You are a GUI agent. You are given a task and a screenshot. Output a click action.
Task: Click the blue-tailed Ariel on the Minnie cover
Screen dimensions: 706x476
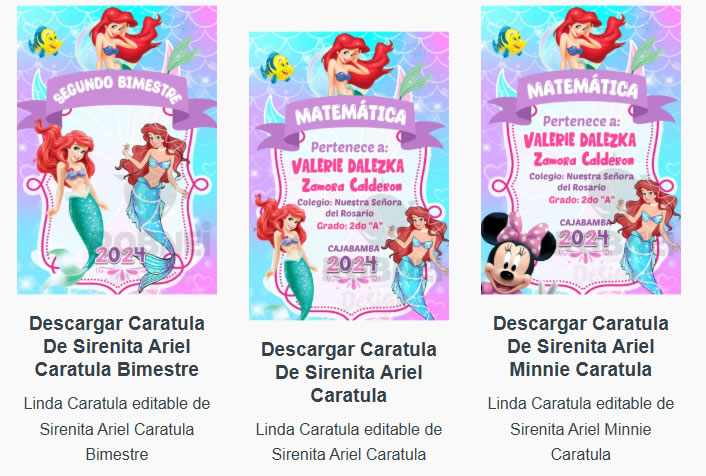(x=647, y=236)
